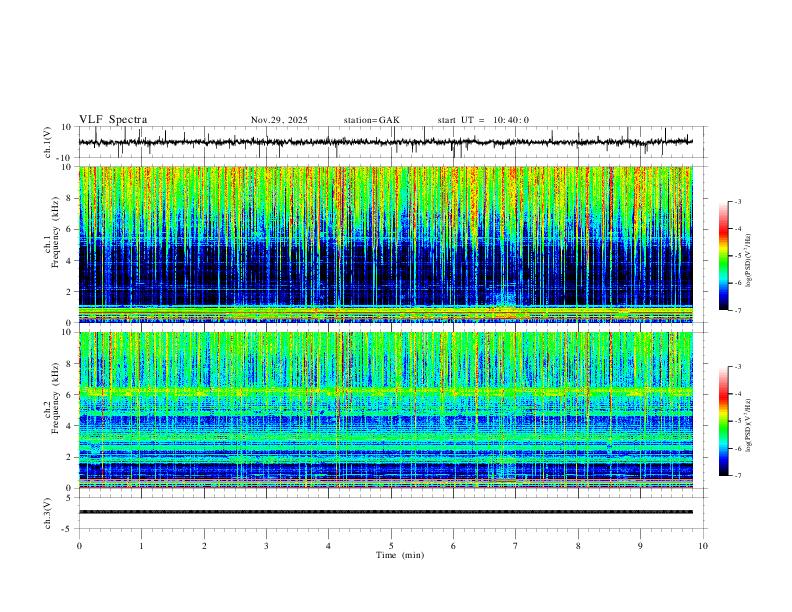Click the "4" kHz tick on ch.2 spectrogram
This screenshot has width=792, height=612.
click(69, 426)
